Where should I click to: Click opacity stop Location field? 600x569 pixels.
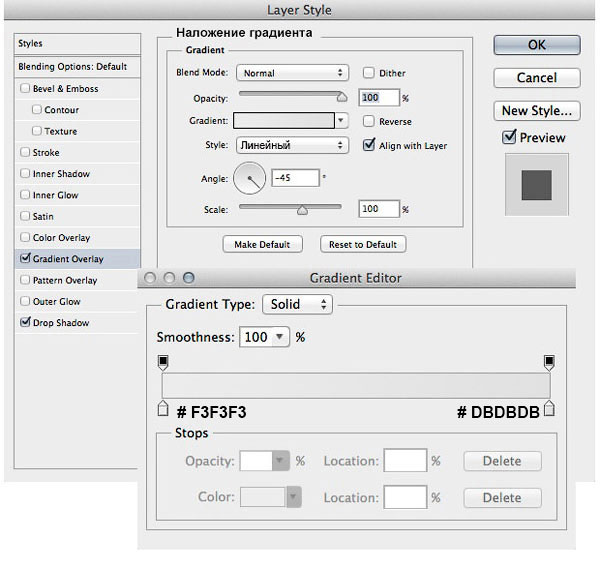[405, 461]
